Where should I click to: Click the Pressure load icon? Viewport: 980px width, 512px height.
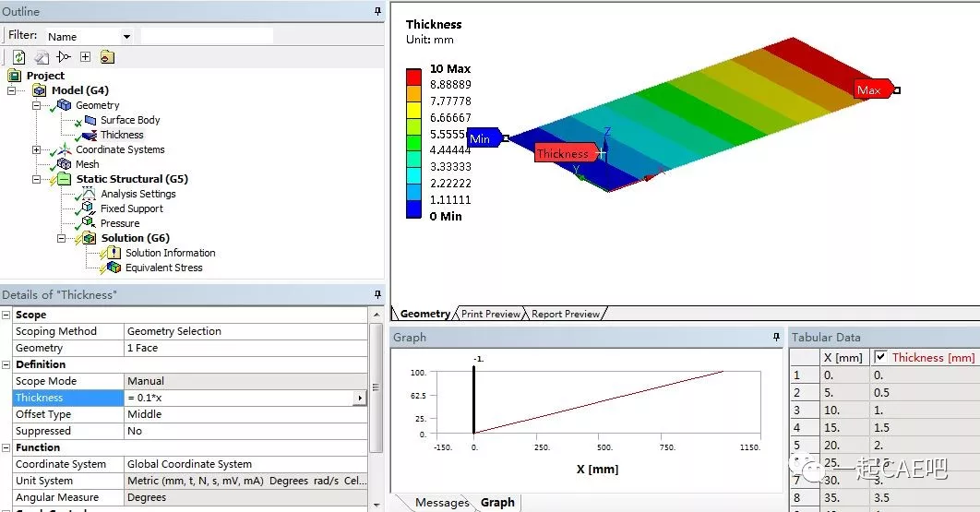tap(88, 222)
